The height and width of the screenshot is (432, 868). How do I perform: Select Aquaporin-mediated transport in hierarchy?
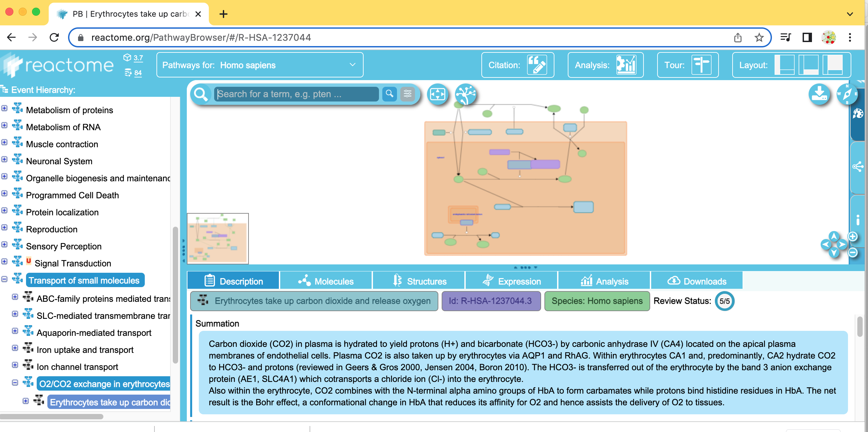(x=94, y=333)
